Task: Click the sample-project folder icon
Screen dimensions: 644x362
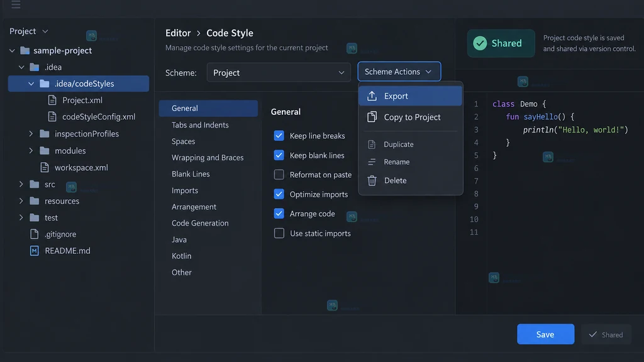Action: (25, 50)
